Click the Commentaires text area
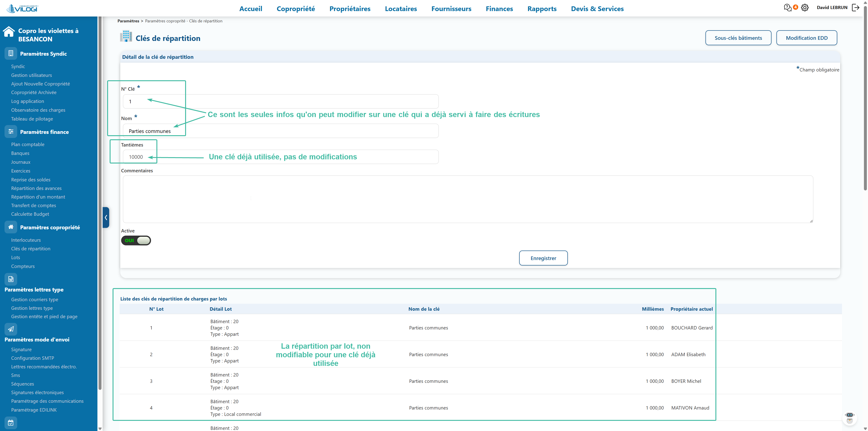This screenshot has height=431, width=868. (468, 199)
